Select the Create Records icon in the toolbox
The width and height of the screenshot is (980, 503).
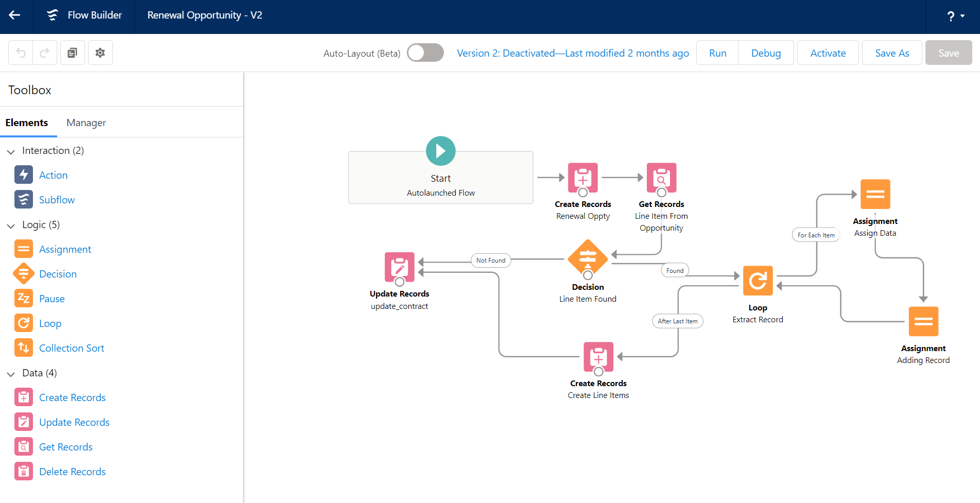[x=24, y=397]
